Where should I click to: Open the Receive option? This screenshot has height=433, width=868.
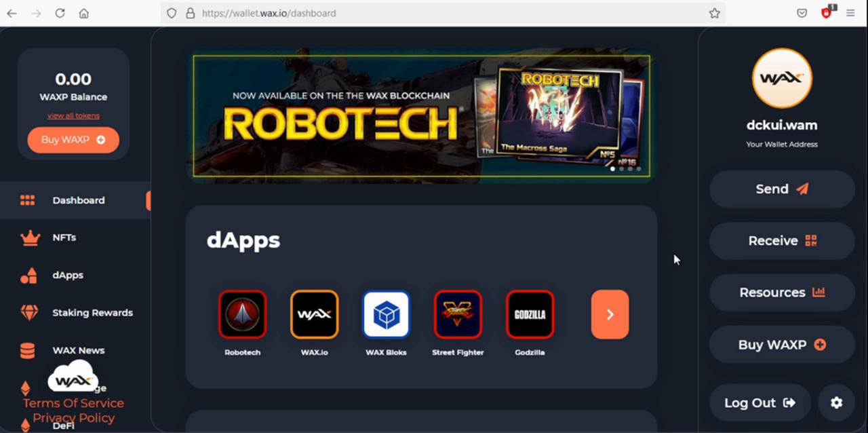point(782,240)
